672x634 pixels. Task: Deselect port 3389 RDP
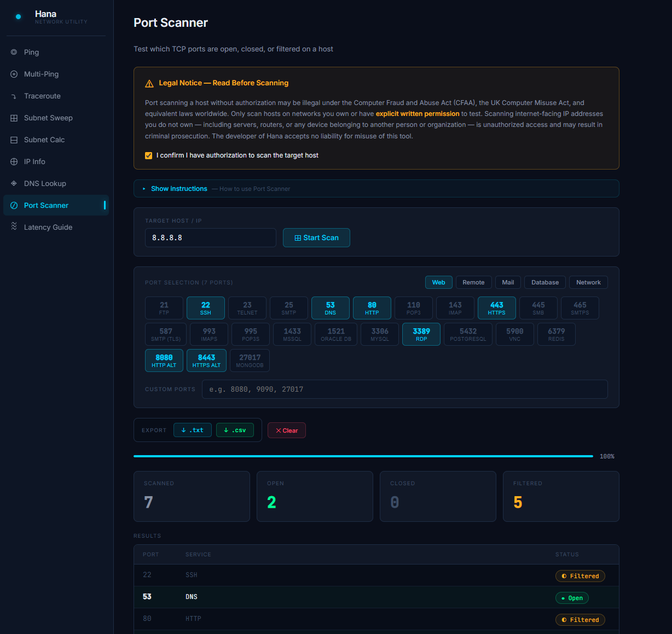point(421,334)
